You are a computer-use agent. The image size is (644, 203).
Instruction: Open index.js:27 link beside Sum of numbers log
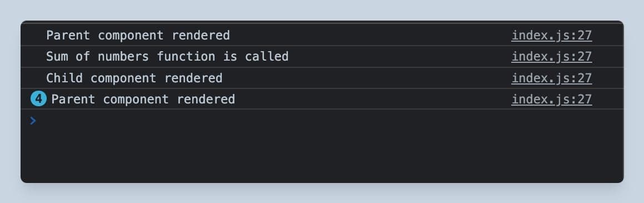(552, 56)
